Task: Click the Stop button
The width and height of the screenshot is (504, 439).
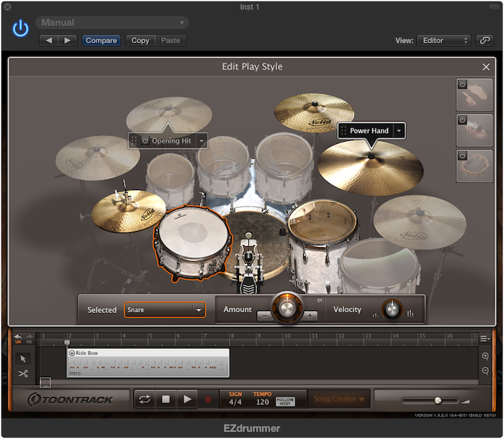Action: [166, 399]
